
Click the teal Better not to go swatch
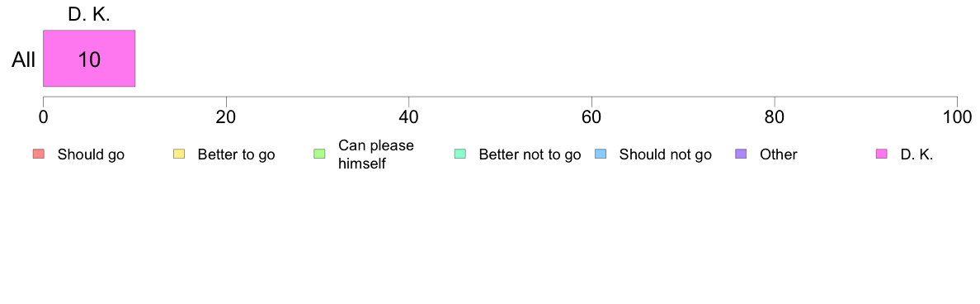click(459, 154)
